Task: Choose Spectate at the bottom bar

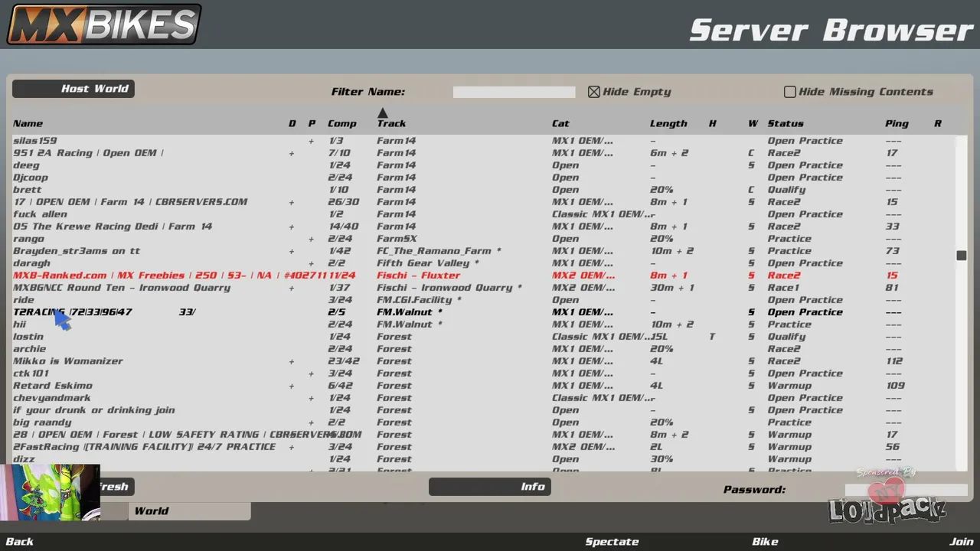Action: (612, 542)
